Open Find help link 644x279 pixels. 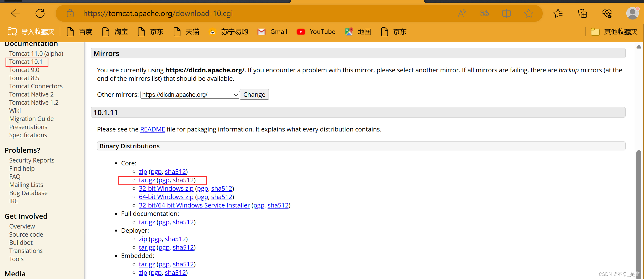click(x=22, y=169)
